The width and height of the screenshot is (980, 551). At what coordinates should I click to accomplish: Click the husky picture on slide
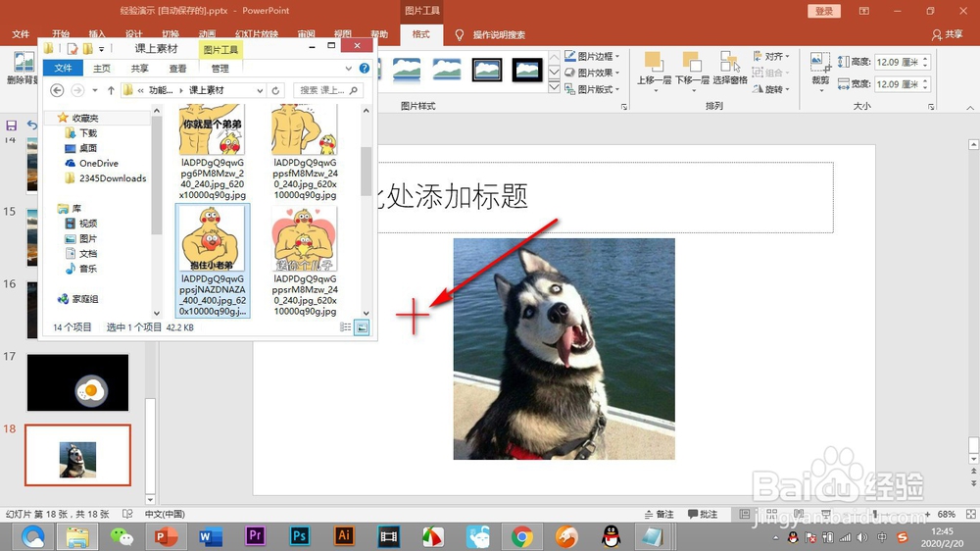563,349
